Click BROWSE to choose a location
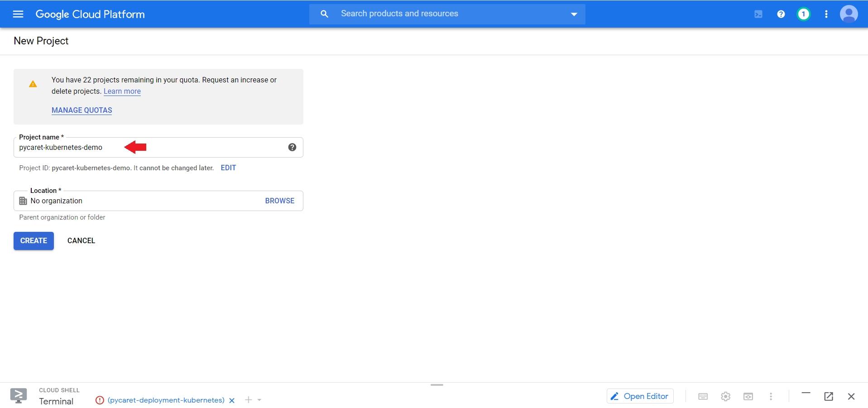 tap(279, 201)
